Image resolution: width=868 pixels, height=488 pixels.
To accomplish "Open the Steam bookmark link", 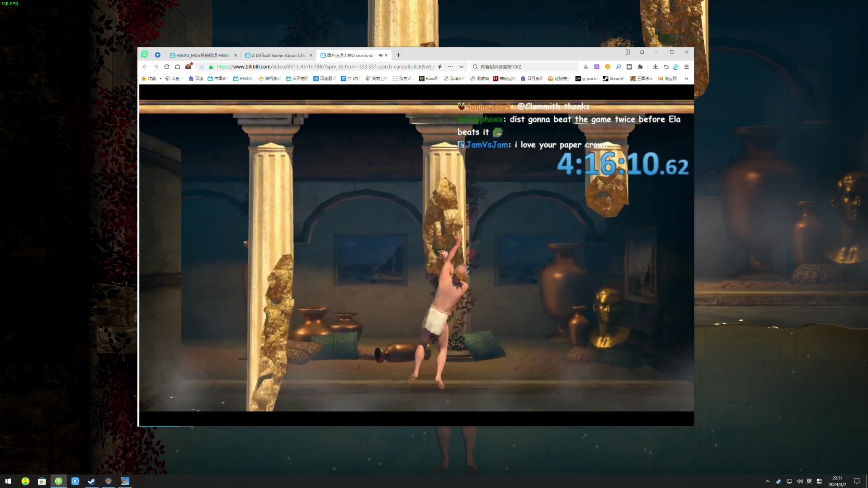I will point(613,79).
